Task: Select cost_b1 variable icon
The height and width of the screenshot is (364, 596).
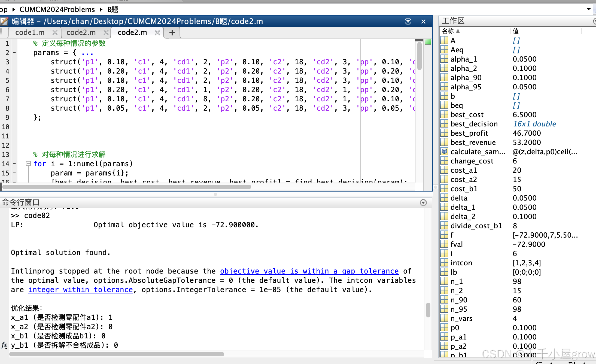Action: click(x=444, y=189)
